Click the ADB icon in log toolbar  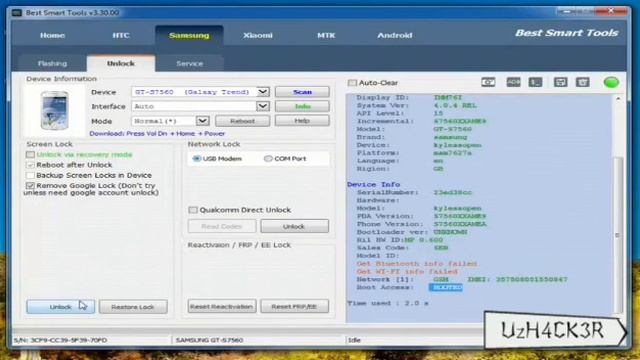[513, 82]
